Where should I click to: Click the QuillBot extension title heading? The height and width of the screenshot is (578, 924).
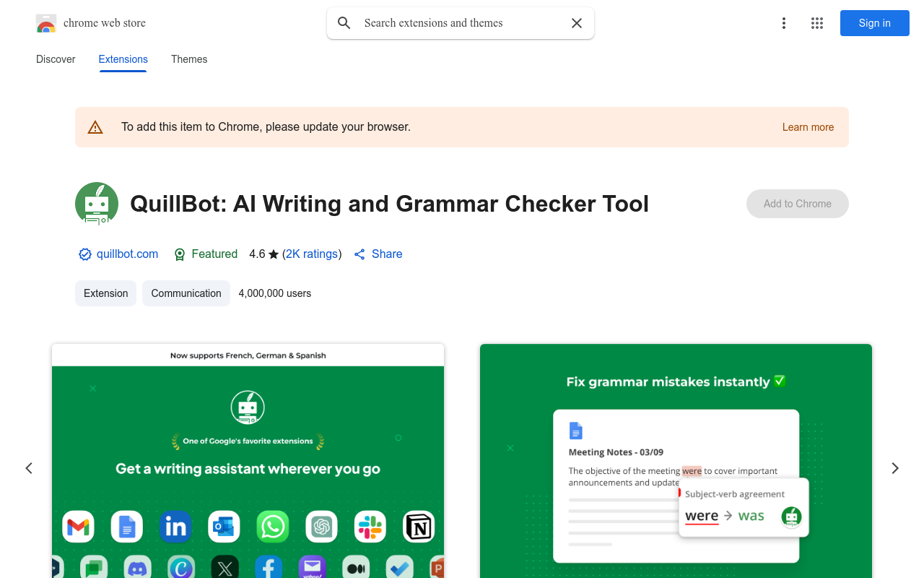[389, 204]
